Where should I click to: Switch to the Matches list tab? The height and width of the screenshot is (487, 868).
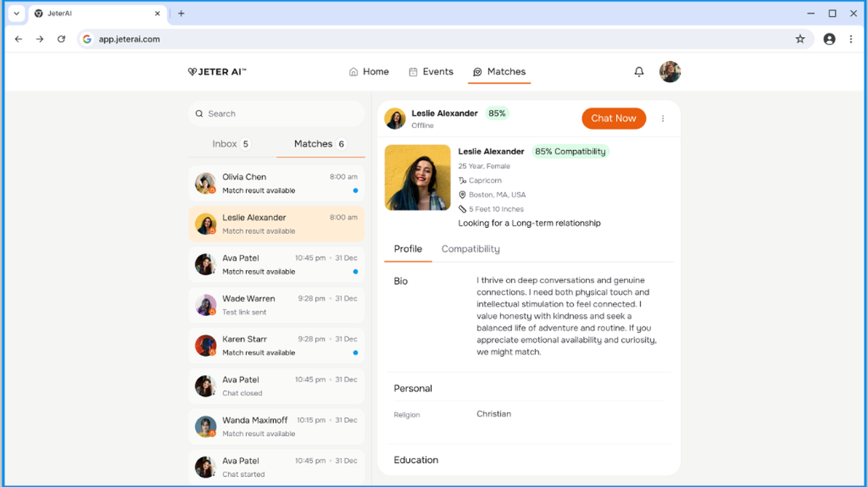point(321,144)
